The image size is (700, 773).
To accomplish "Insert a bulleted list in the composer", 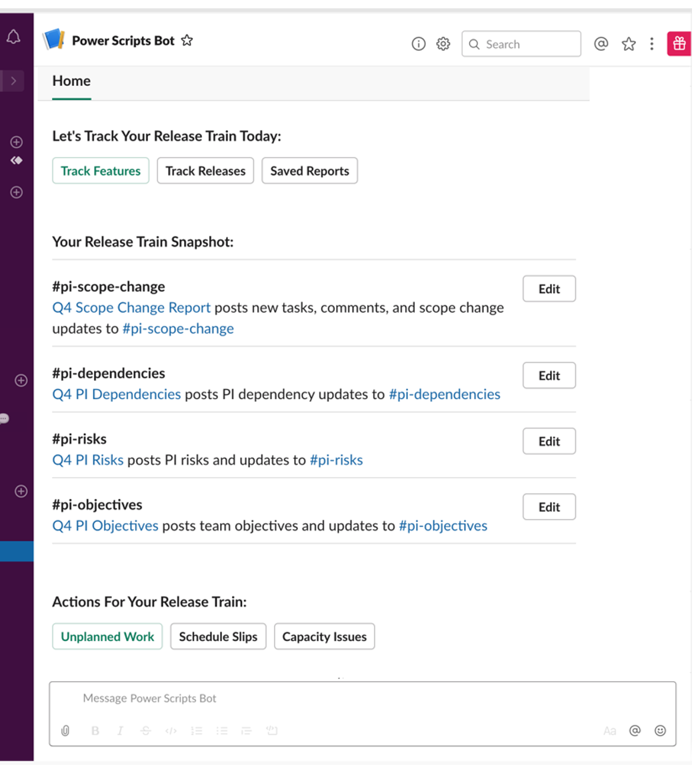I will coord(221,730).
